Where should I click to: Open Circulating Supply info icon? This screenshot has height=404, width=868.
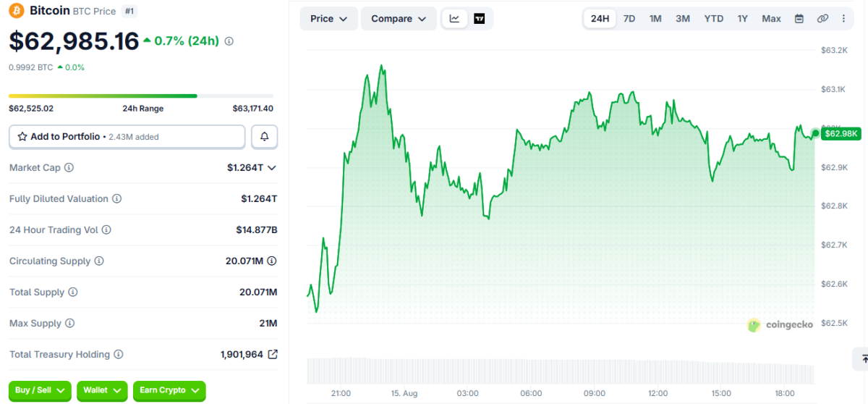point(99,261)
